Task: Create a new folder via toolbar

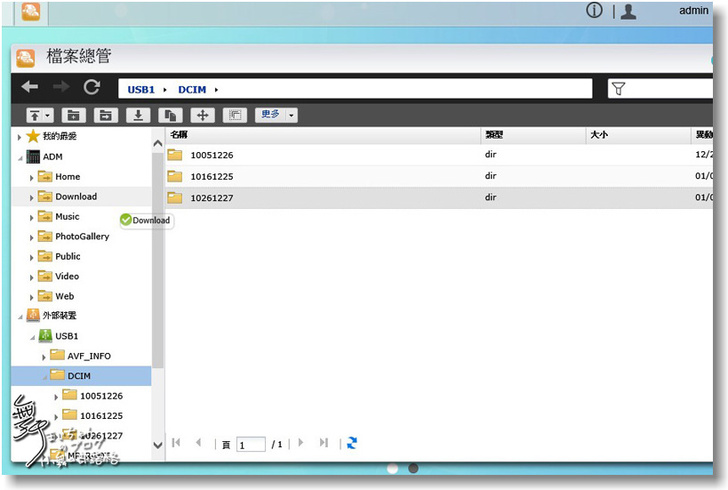Action: click(73, 115)
